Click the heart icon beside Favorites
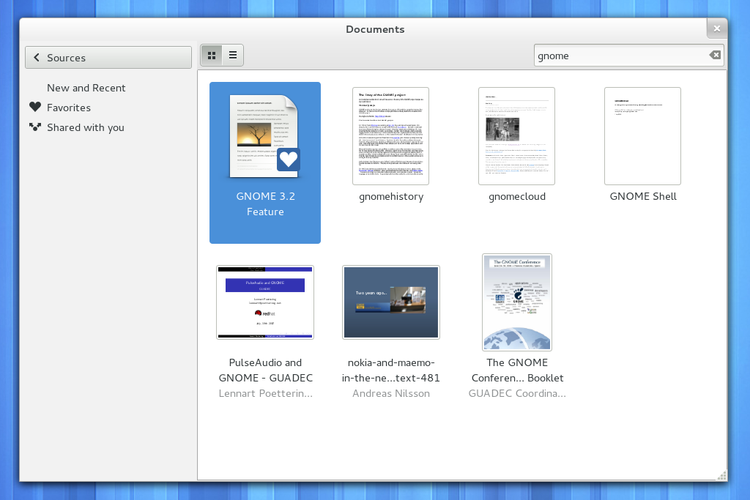Image resolution: width=750 pixels, height=500 pixels. click(x=35, y=107)
